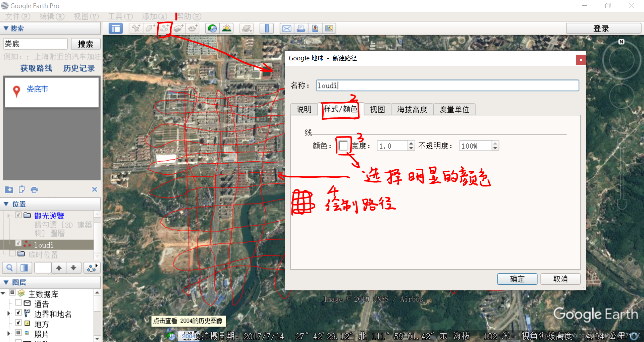Click 点击查看 2004的历史图像 tooltip

coord(188,321)
